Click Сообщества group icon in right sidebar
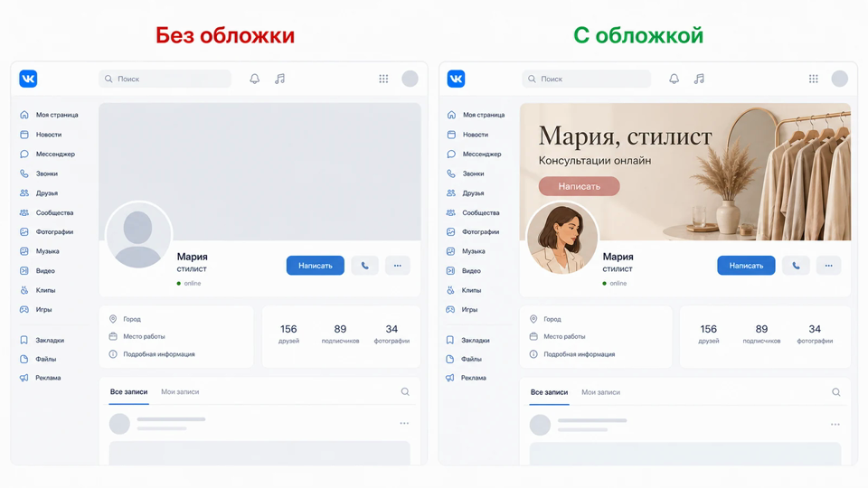Viewport: 868px width, 488px height. coord(451,212)
